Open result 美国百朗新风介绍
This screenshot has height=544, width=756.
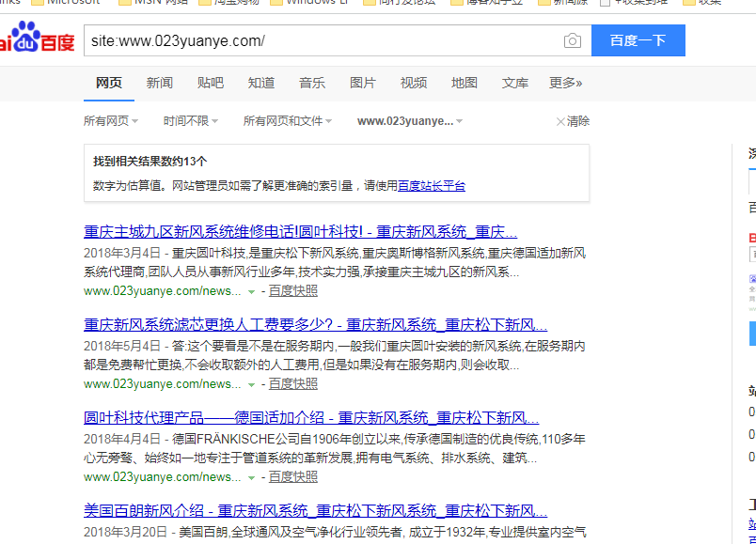point(315,511)
